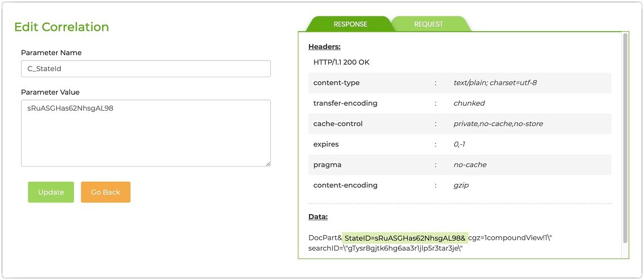This screenshot has height=280, width=644.
Task: Click the orange Go Back button
Action: [x=106, y=192]
